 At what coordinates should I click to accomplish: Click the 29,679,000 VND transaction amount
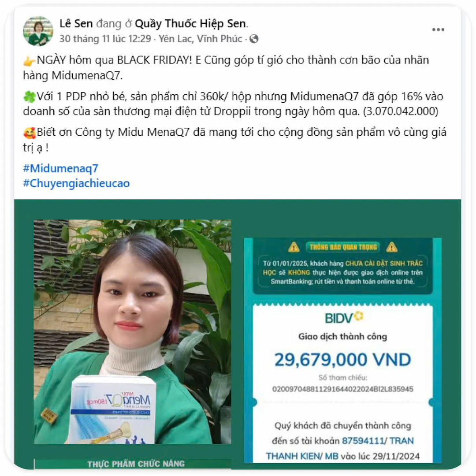coord(342,360)
